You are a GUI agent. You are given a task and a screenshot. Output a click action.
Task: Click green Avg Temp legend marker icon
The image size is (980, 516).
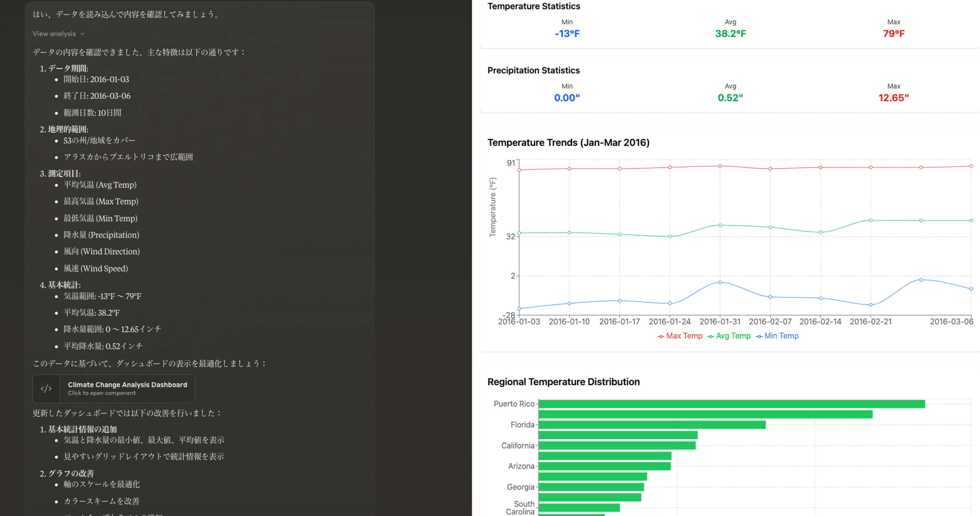710,337
